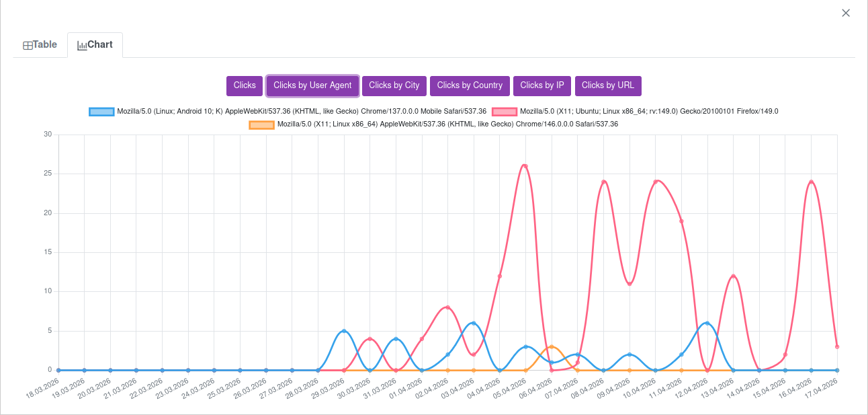Show Clicks by City chart
This screenshot has height=415, width=868.
click(394, 85)
